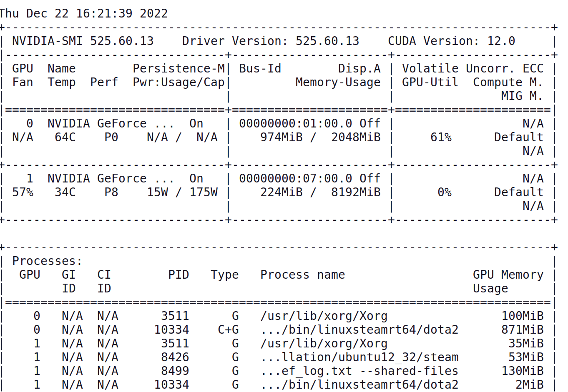Click the performance state 'P8'
568x392 pixels.
pos(111,192)
